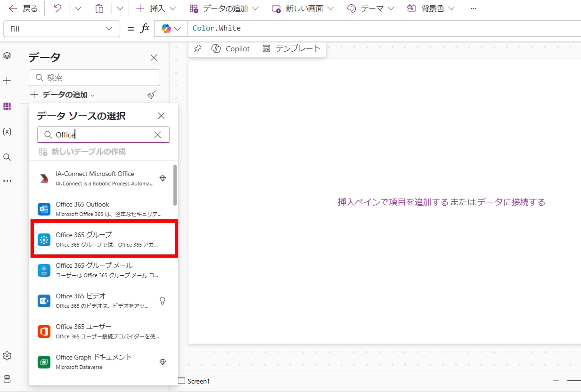The height and width of the screenshot is (392, 581).
Task: Click the zoom out minus button
Action: 556,381
